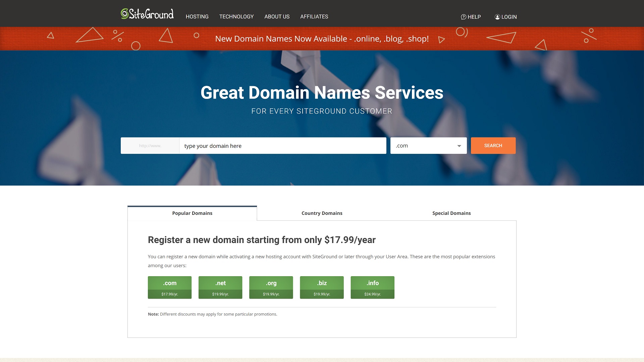Viewport: 644px width, 362px height.
Task: Switch to the Special Domains tab
Action: coord(451,213)
